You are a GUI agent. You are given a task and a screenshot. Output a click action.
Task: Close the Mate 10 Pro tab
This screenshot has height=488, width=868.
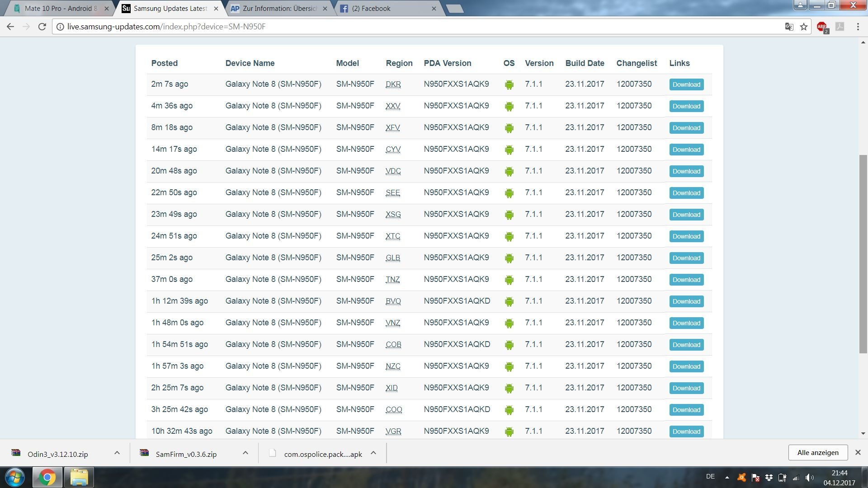(x=107, y=9)
